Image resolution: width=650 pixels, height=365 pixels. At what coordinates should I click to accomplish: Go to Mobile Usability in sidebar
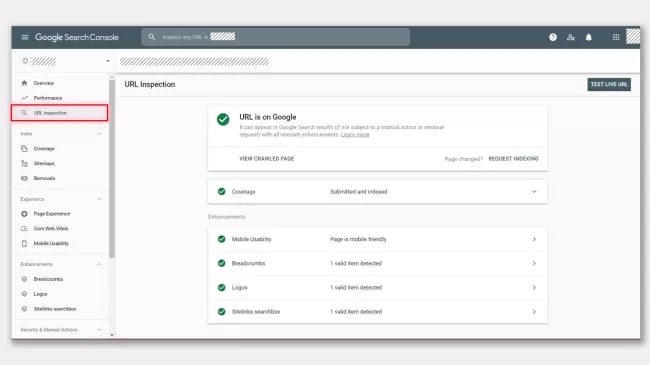point(51,243)
